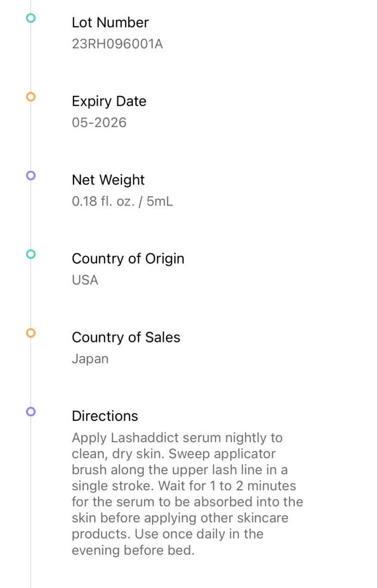Click the 0.18 fl. oz. / 5mL value
The image size is (378, 588).
(122, 201)
